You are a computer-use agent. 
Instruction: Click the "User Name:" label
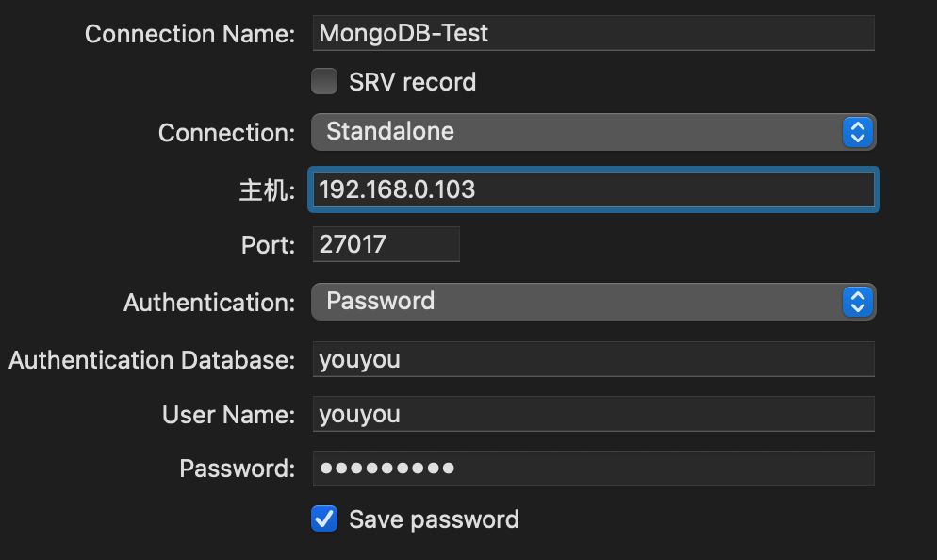point(228,415)
